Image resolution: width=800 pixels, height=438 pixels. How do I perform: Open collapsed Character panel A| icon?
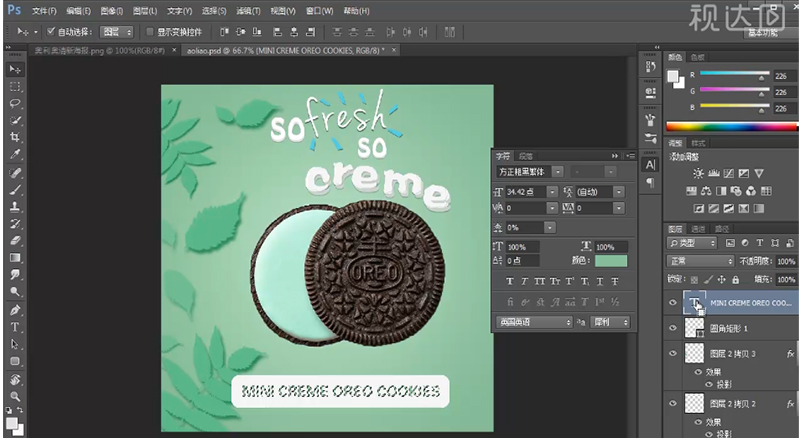click(650, 165)
